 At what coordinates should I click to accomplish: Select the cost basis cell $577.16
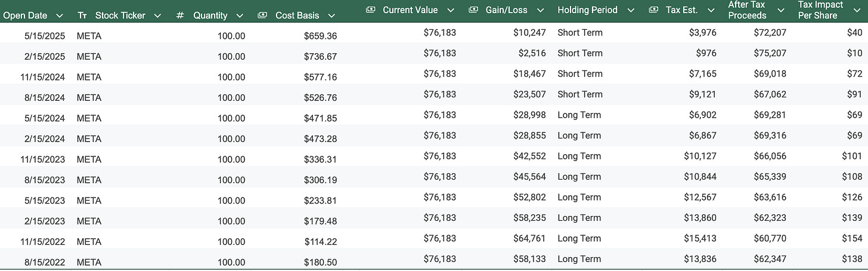pos(320,77)
